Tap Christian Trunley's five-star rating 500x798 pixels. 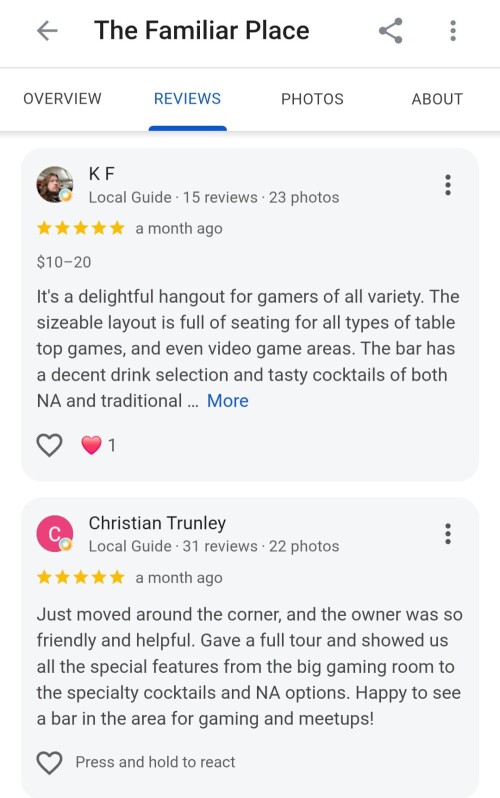coord(80,577)
